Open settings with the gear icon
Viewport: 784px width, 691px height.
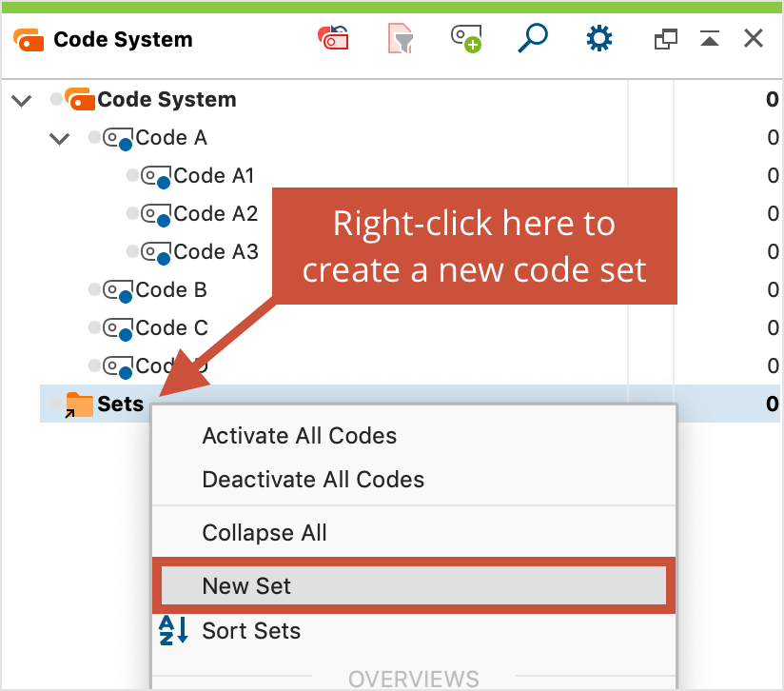pos(599,38)
